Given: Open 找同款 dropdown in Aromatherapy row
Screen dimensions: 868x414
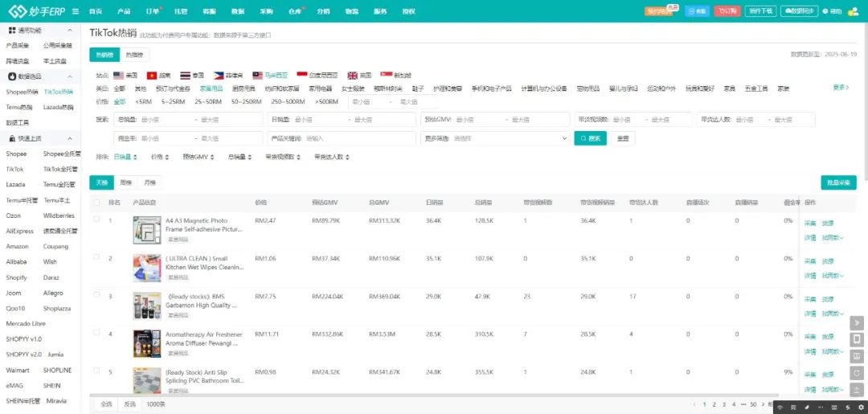Looking at the screenshot, I should coord(833,351).
